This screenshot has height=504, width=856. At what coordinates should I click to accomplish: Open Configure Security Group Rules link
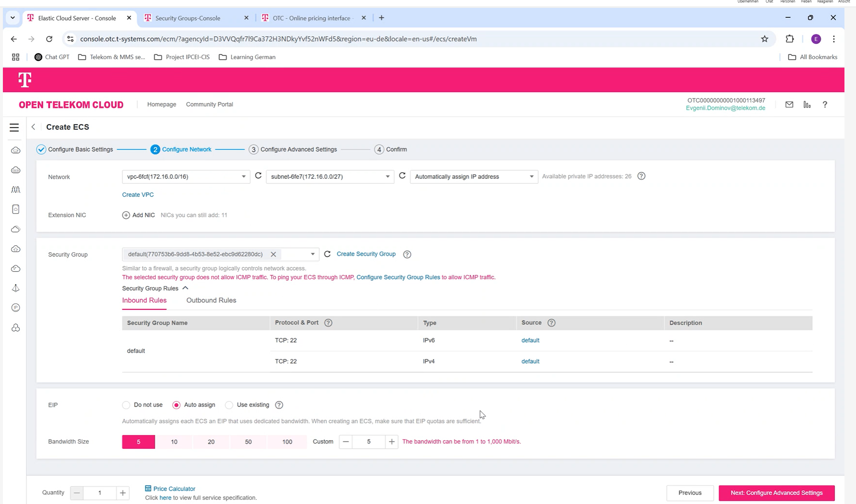[x=398, y=277]
